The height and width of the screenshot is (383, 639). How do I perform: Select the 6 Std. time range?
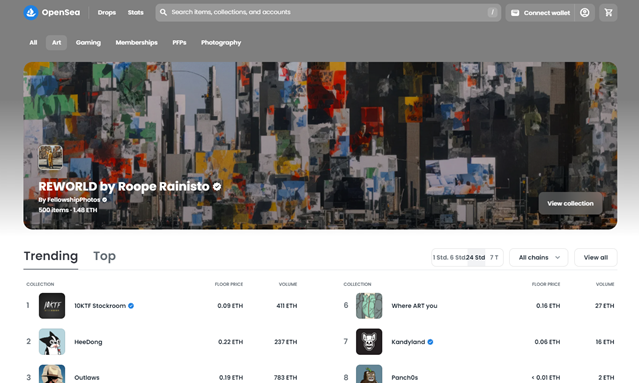pyautogui.click(x=458, y=258)
